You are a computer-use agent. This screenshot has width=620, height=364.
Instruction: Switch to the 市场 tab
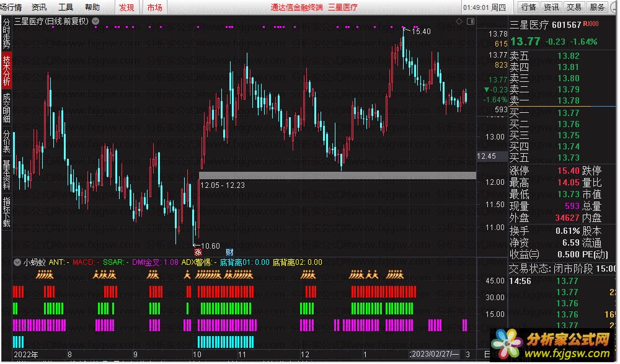(154, 7)
